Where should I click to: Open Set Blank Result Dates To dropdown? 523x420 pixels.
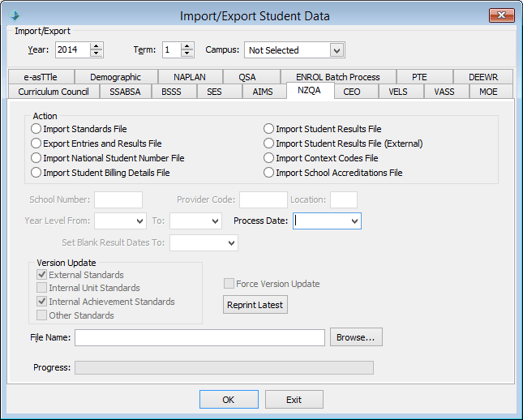(204, 243)
